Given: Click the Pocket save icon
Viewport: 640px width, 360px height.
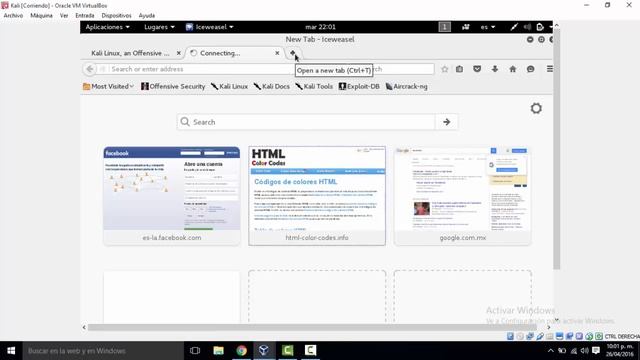Looking at the screenshot, I should point(477,69).
